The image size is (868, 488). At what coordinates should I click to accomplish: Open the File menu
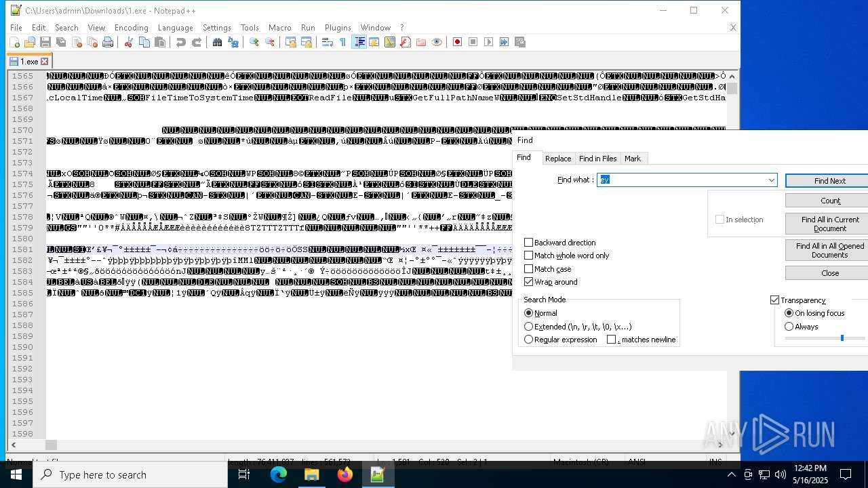pos(16,28)
